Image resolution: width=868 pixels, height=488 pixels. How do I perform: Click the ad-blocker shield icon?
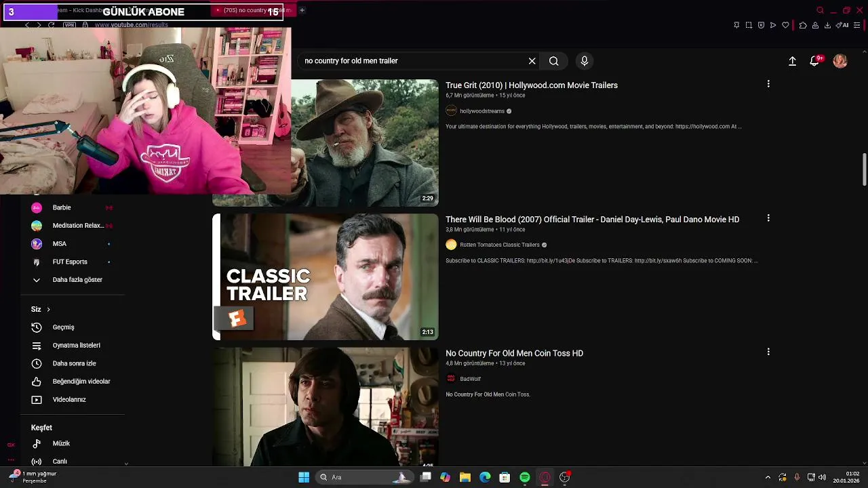(761, 25)
